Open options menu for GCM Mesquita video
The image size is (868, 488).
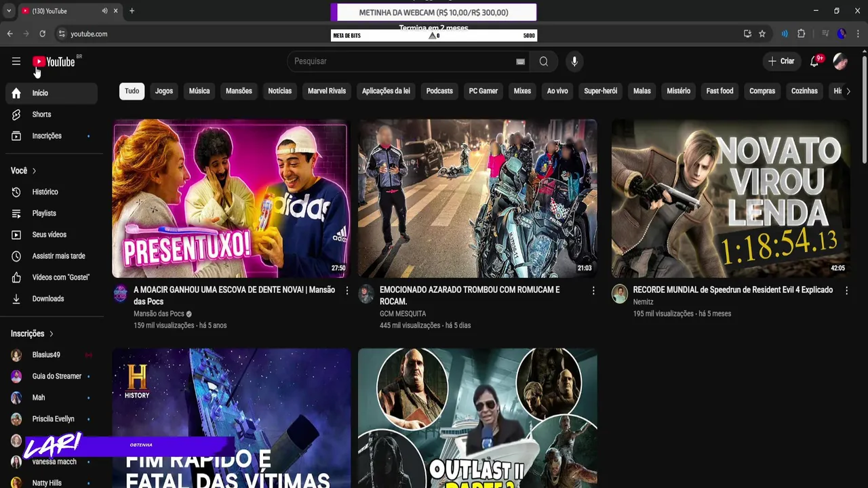click(x=593, y=291)
